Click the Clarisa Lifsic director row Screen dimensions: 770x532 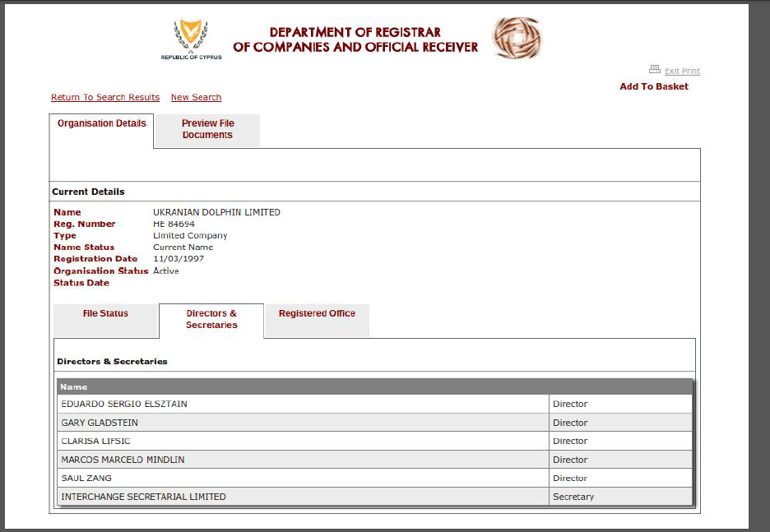point(96,442)
